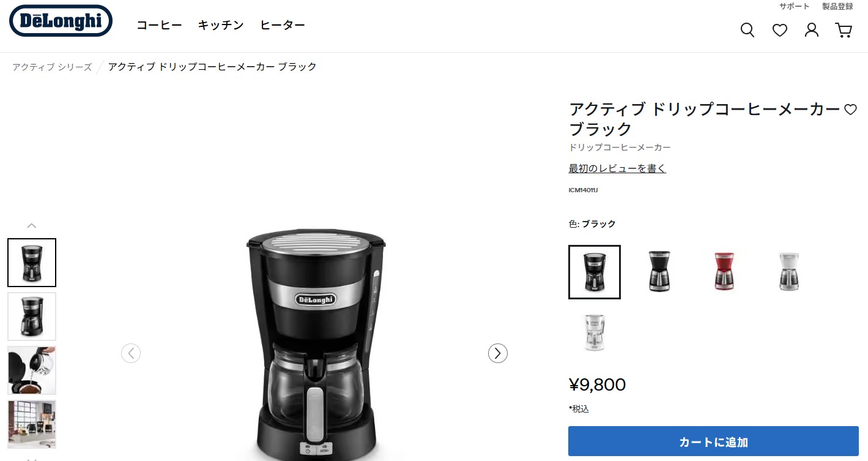Show previous product image arrow
The width and height of the screenshot is (868, 461).
pyautogui.click(x=131, y=353)
